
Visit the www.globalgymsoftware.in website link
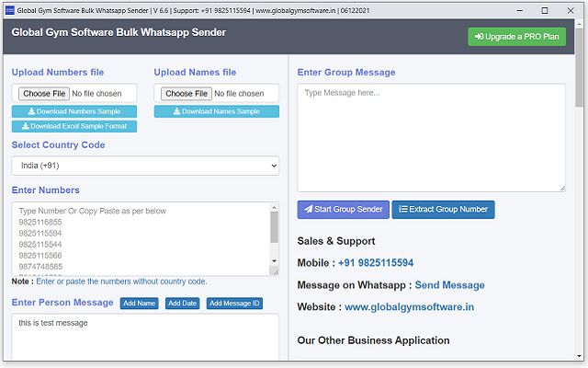pyautogui.click(x=409, y=307)
